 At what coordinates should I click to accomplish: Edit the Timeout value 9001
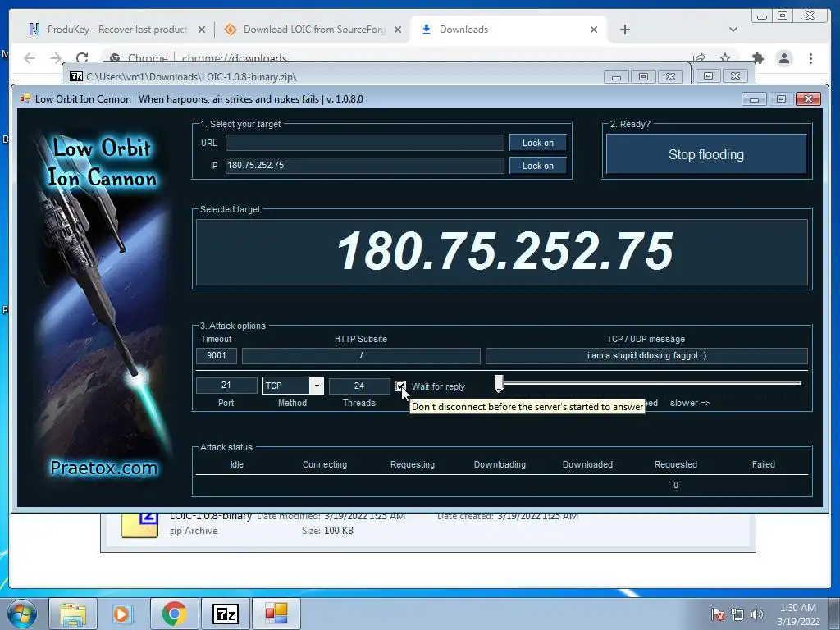coord(217,355)
